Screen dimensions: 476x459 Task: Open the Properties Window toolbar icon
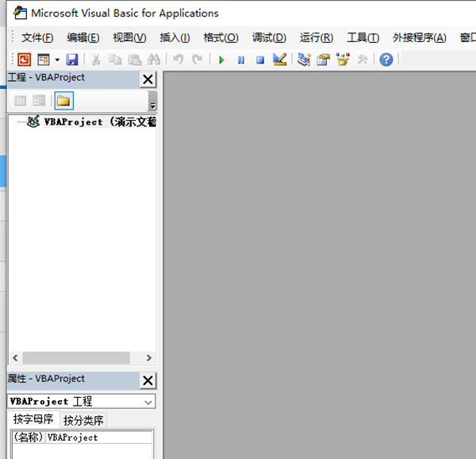click(323, 60)
